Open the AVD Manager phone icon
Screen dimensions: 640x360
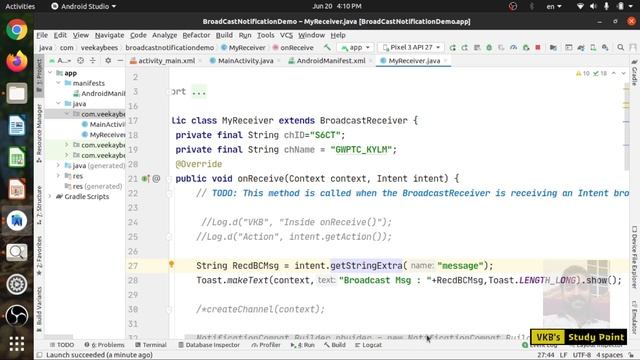593,47
